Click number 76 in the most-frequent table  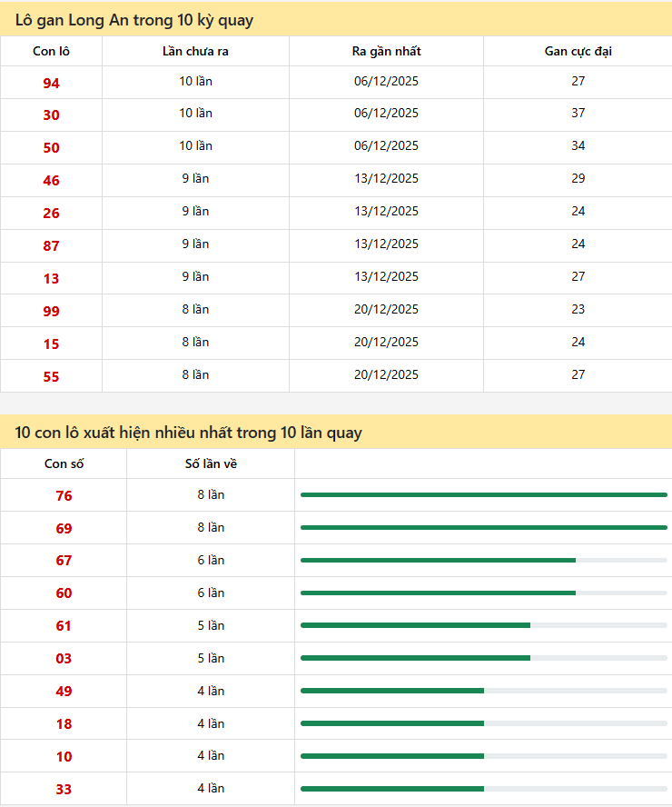point(64,496)
